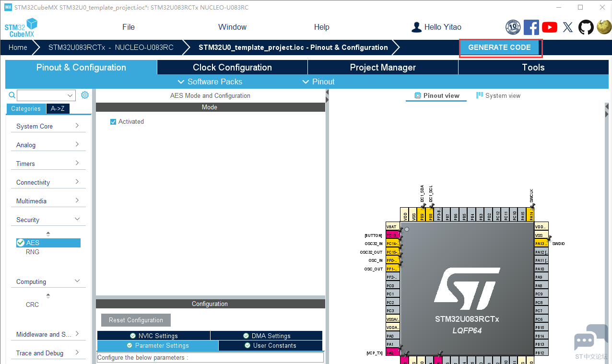Select the PB15 pin on the chip

coord(541,328)
